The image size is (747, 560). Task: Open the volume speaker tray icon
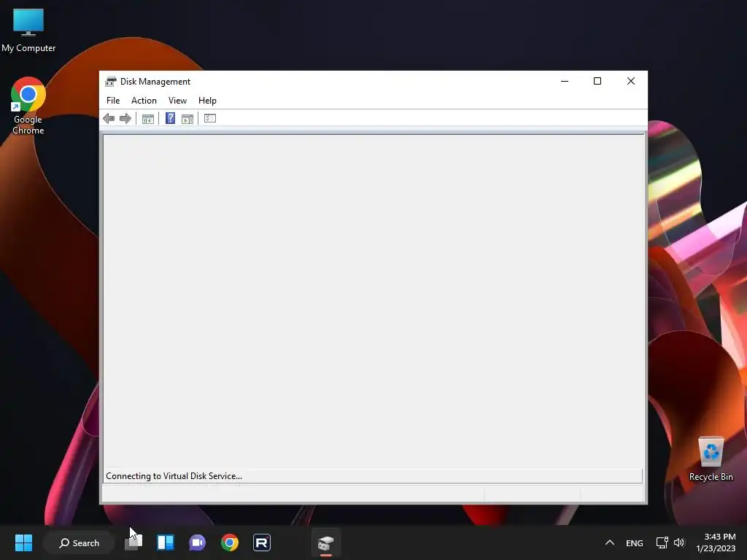click(x=679, y=542)
